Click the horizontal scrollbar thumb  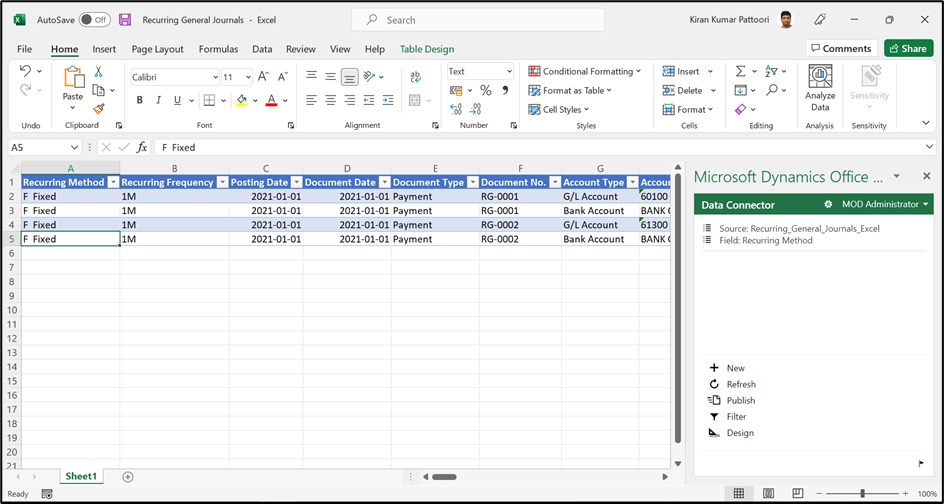444,477
